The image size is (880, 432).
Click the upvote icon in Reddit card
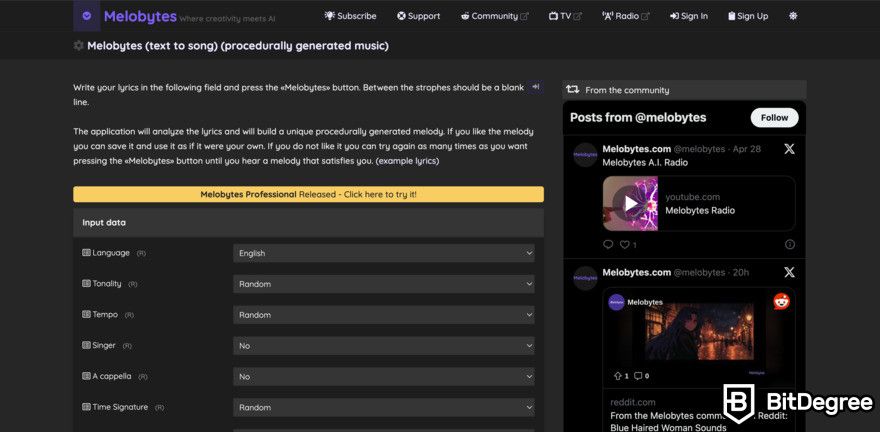618,376
